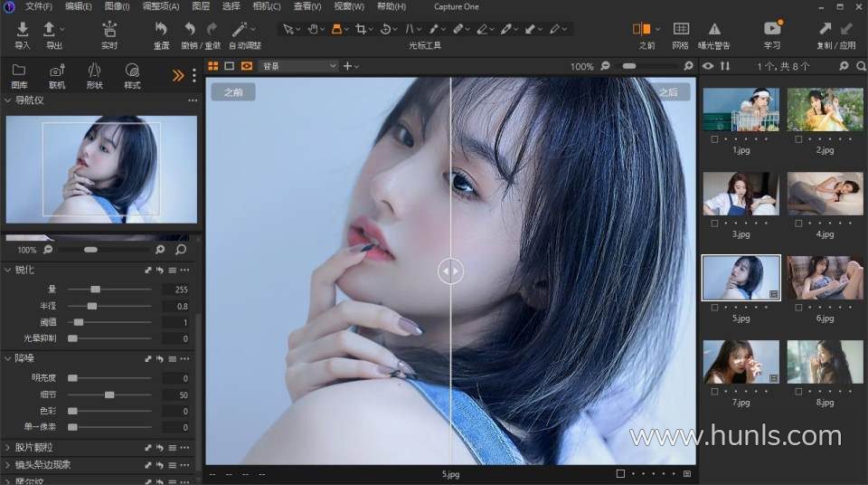The width and height of the screenshot is (868, 485).
Task: Select the 6.jpg thumbnail
Action: 825,278
